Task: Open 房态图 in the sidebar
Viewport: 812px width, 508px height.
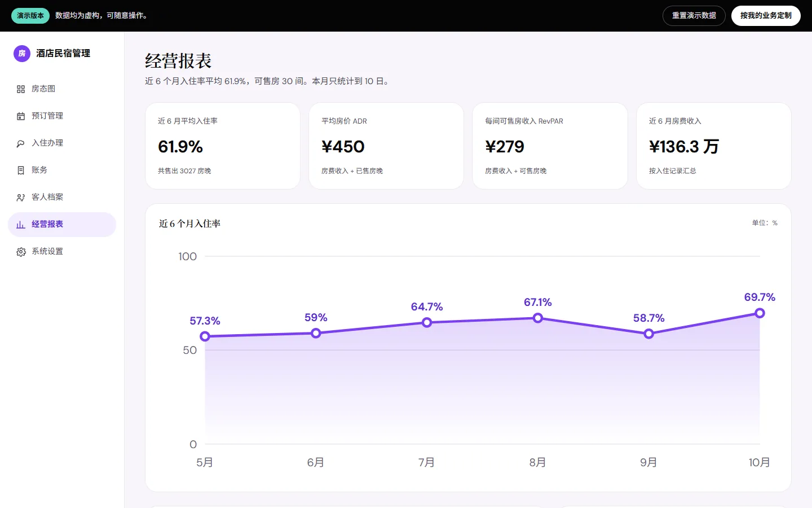Action: click(x=62, y=89)
